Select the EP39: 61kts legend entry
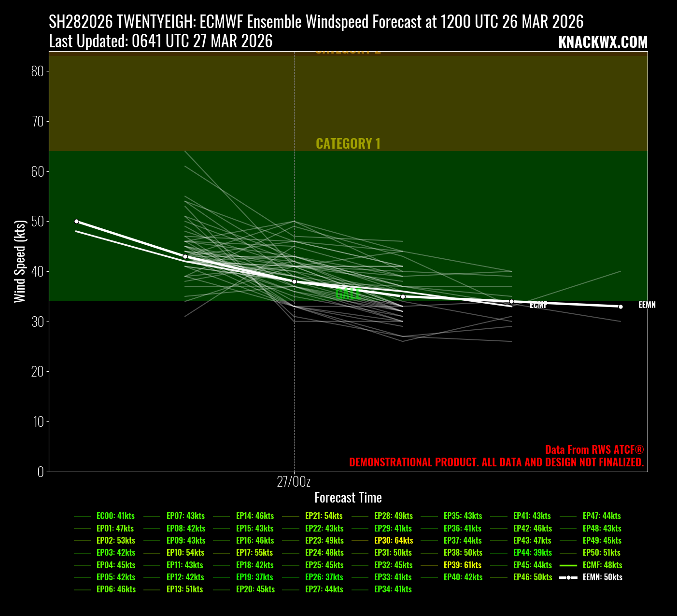677x616 pixels. pyautogui.click(x=462, y=565)
